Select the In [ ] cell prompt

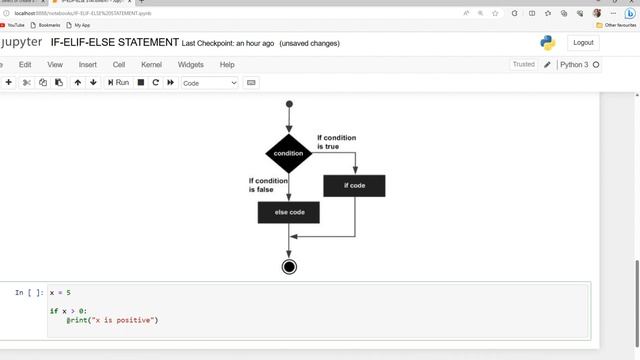29,293
